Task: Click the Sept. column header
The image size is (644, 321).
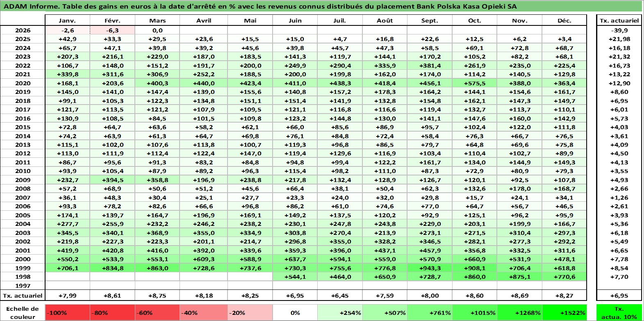Action: coord(430,20)
